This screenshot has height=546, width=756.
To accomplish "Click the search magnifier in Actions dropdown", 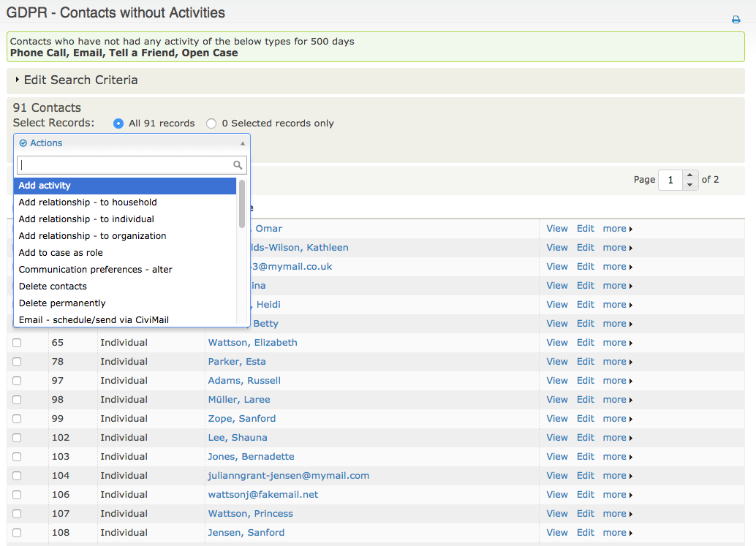I will click(x=238, y=164).
